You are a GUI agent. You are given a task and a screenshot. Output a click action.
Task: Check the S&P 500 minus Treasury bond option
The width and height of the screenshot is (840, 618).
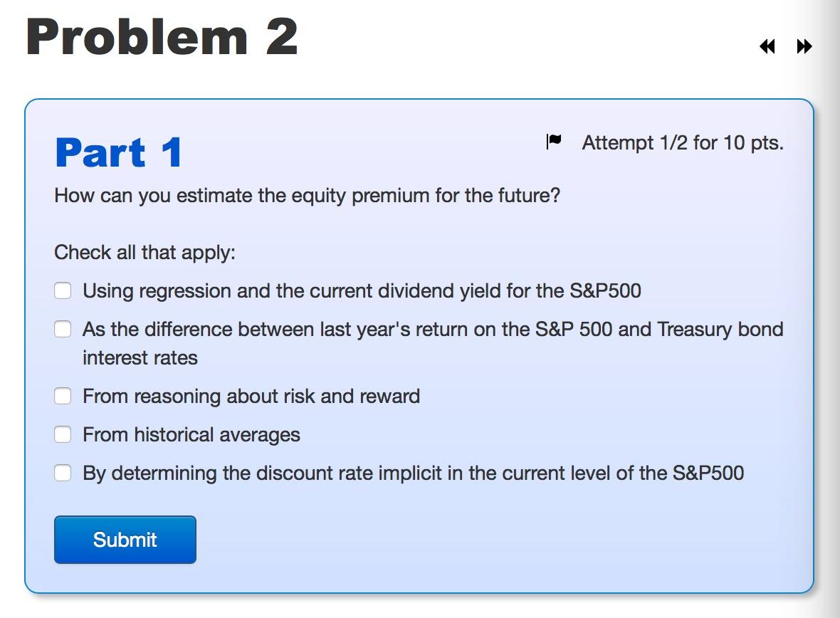tap(63, 329)
